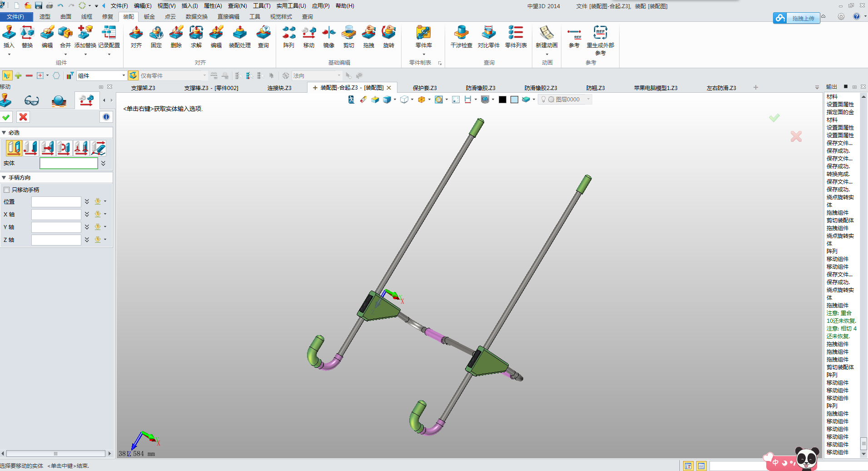Select the align-frames move mode option

[81, 148]
